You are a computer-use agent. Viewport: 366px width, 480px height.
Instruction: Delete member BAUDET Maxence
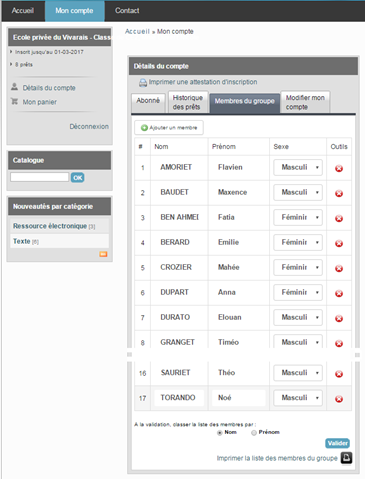point(339,193)
